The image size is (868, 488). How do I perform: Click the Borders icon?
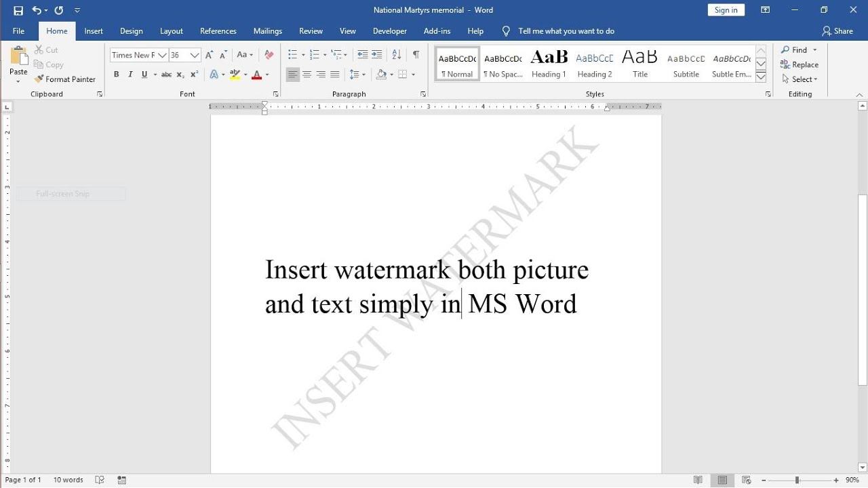403,75
